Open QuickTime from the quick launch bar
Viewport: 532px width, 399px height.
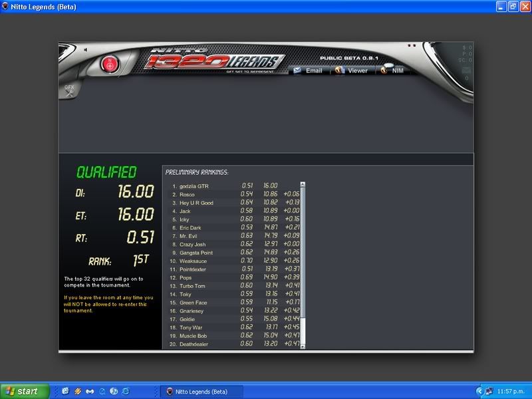click(103, 391)
